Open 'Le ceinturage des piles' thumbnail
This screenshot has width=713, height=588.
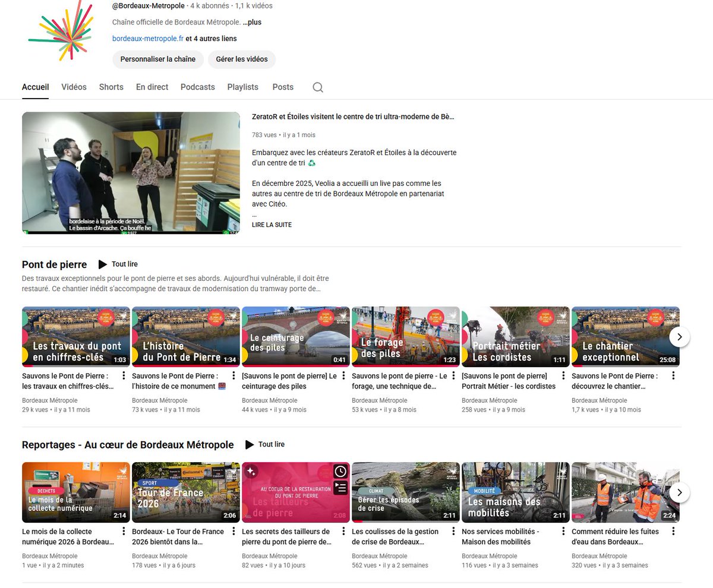pyautogui.click(x=296, y=337)
